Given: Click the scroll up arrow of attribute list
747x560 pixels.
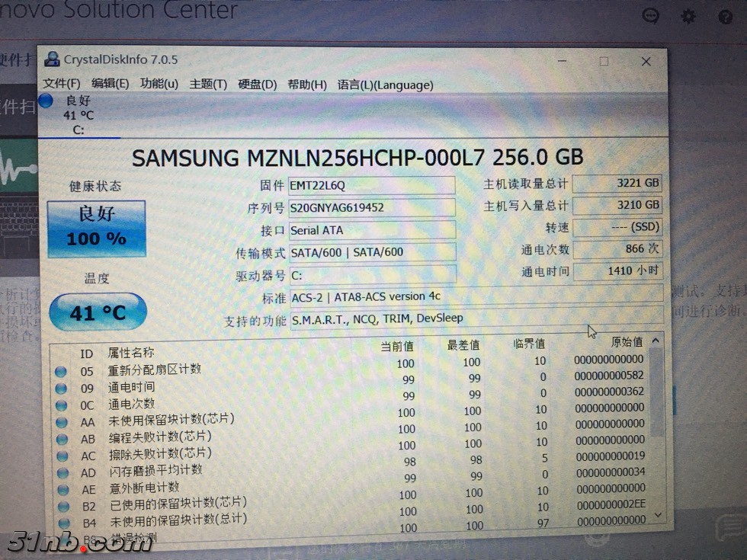Looking at the screenshot, I should (656, 341).
